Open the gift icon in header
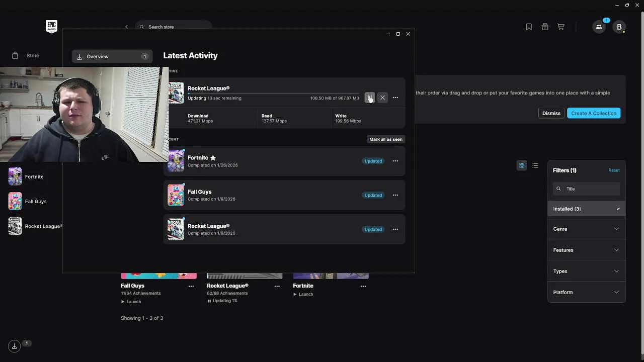The width and height of the screenshot is (644, 362). 545,27
